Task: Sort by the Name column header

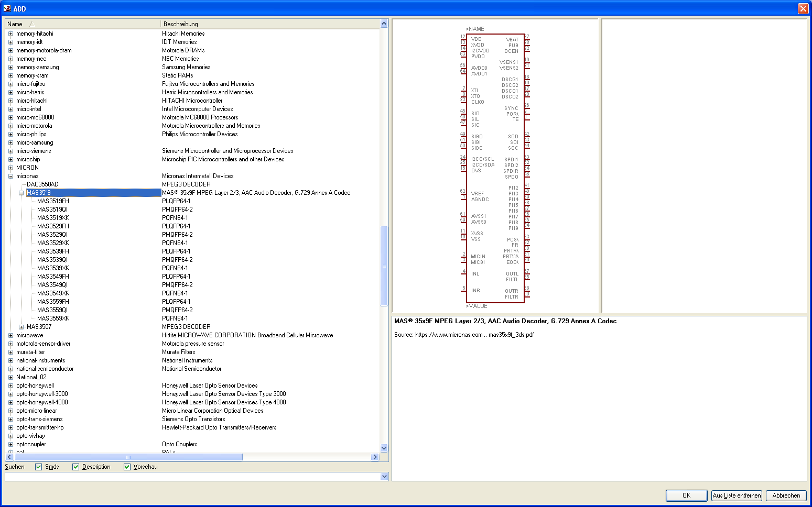Action: coord(82,24)
